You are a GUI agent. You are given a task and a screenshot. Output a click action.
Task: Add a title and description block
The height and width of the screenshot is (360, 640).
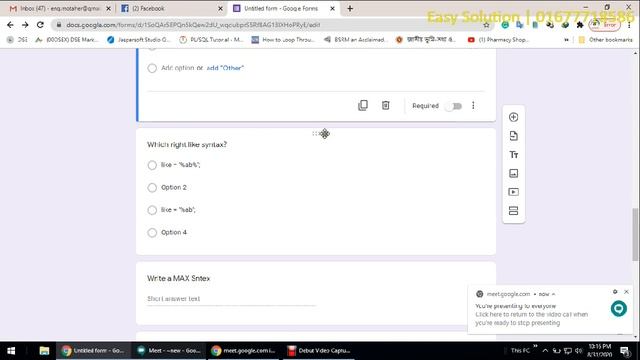[513, 155]
